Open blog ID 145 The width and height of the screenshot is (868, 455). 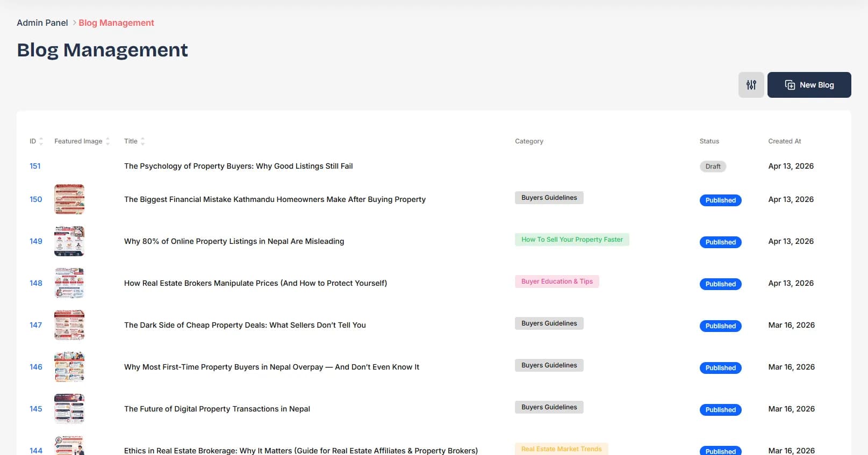[x=35, y=409]
